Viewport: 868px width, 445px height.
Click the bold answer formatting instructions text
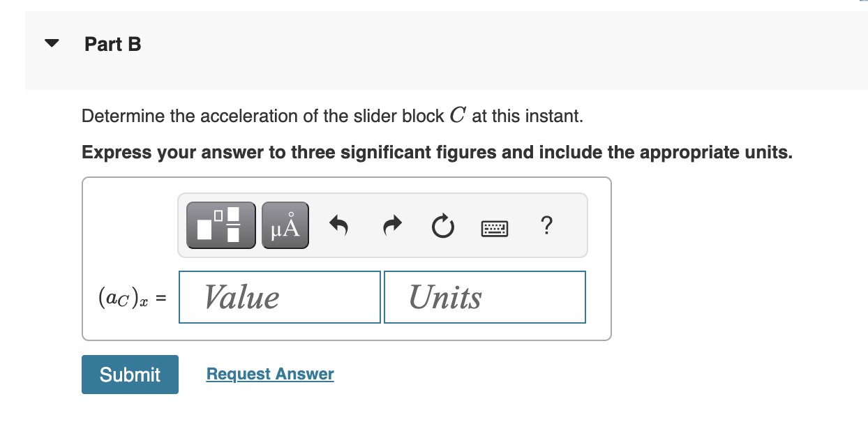point(436,152)
